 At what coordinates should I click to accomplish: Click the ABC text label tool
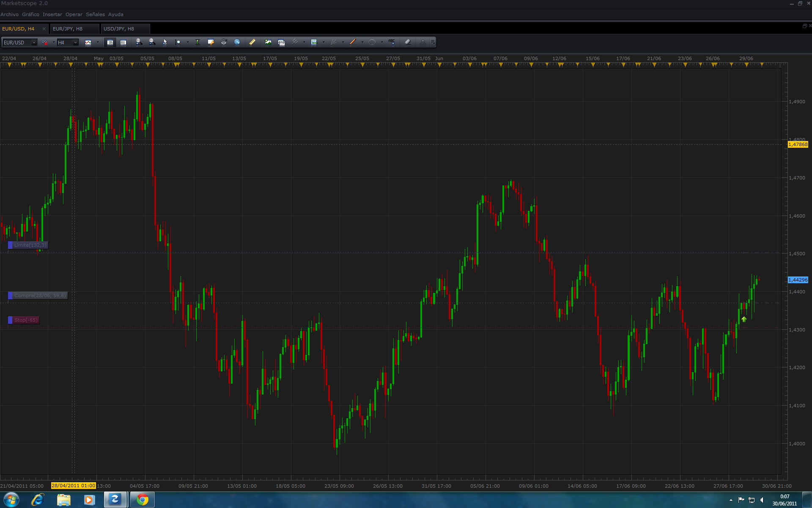[x=392, y=42]
